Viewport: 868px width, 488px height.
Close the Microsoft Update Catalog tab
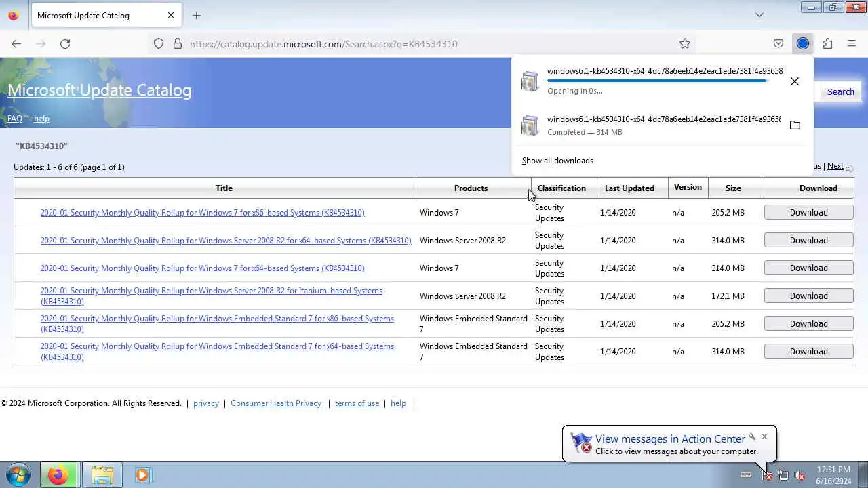coord(171,15)
